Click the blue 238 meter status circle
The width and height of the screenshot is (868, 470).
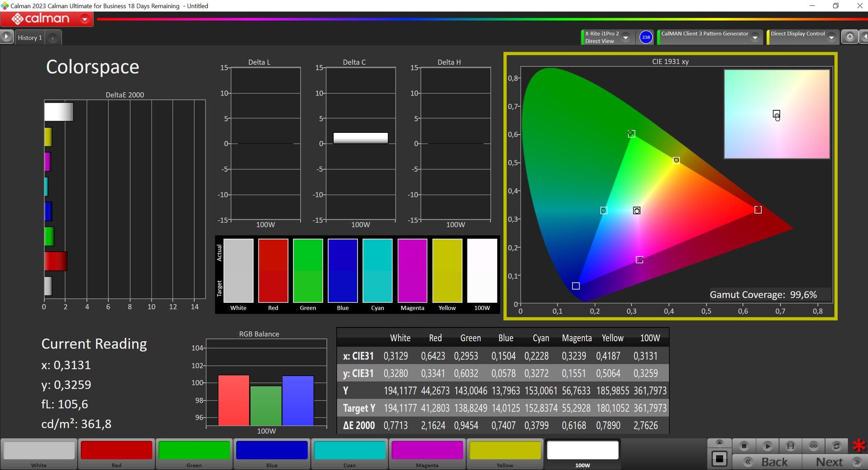tap(646, 37)
